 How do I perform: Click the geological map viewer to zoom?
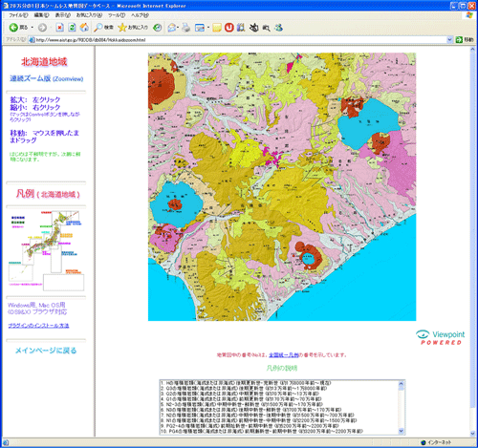(x=282, y=186)
